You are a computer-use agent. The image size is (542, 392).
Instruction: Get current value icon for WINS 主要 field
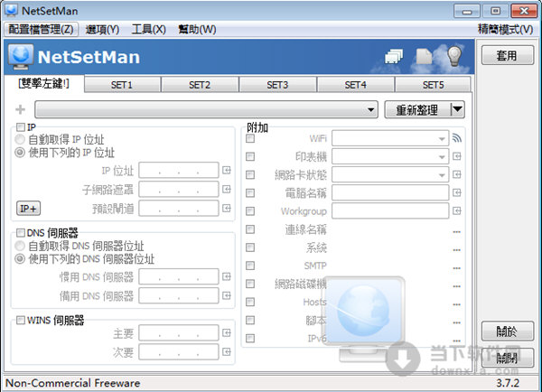[x=227, y=333]
